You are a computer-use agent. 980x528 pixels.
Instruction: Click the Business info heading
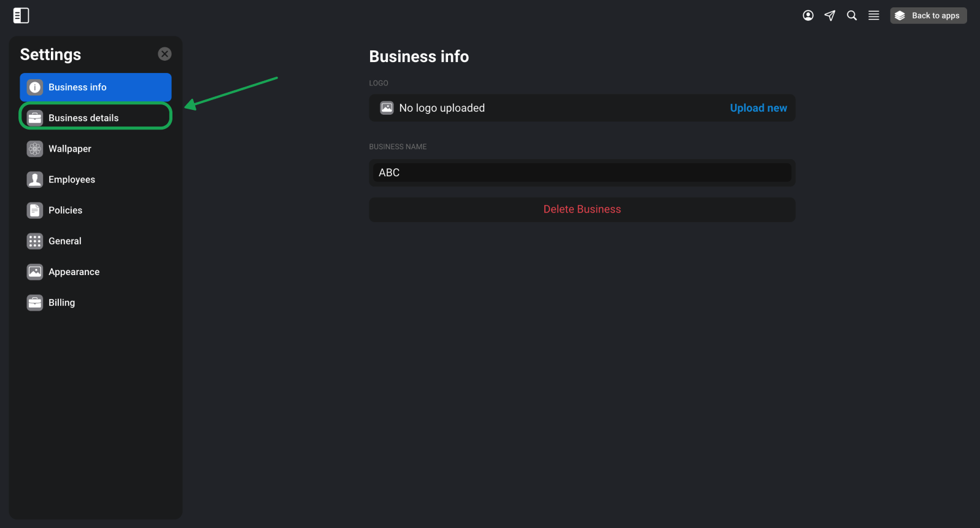tap(419, 56)
